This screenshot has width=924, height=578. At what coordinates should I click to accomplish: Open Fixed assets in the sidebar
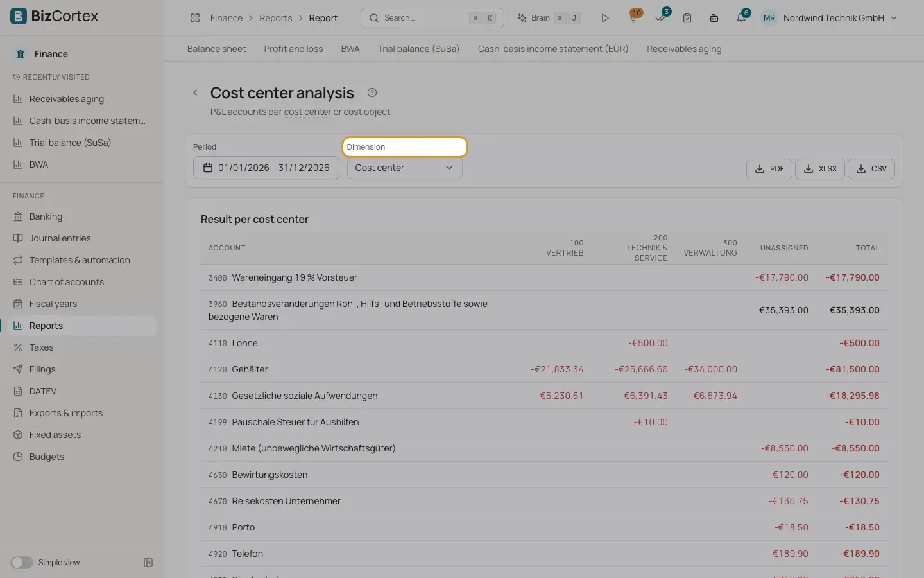(x=82, y=435)
